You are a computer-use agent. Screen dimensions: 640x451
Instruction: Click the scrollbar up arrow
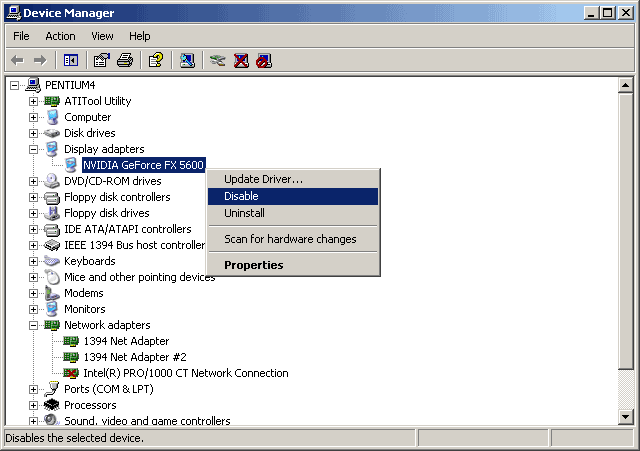[x=625, y=85]
